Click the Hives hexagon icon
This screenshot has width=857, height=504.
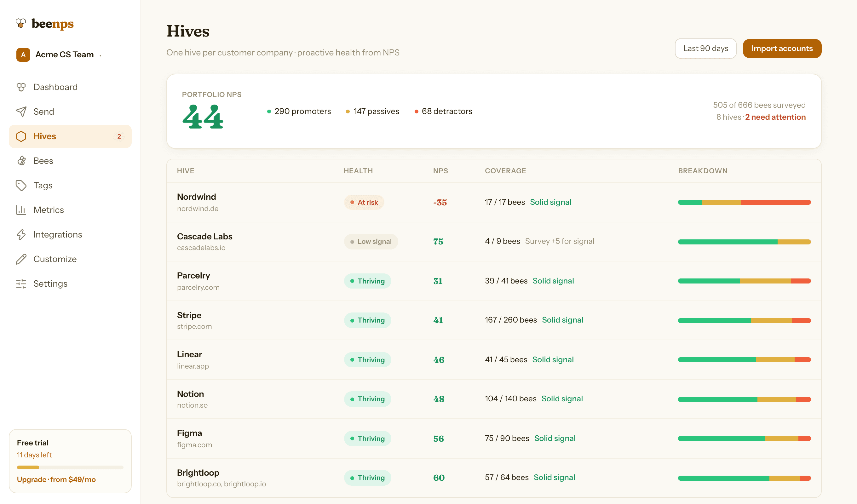pos(21,136)
